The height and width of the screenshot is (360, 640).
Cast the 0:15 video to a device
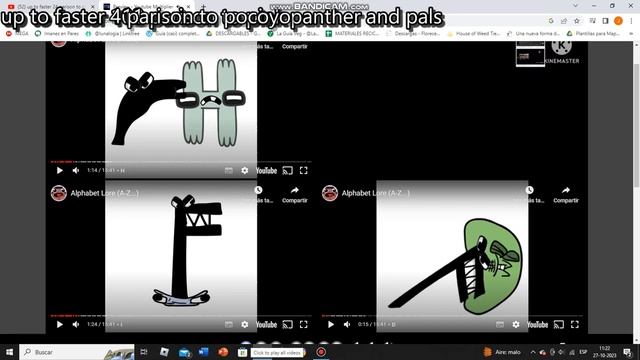(559, 324)
